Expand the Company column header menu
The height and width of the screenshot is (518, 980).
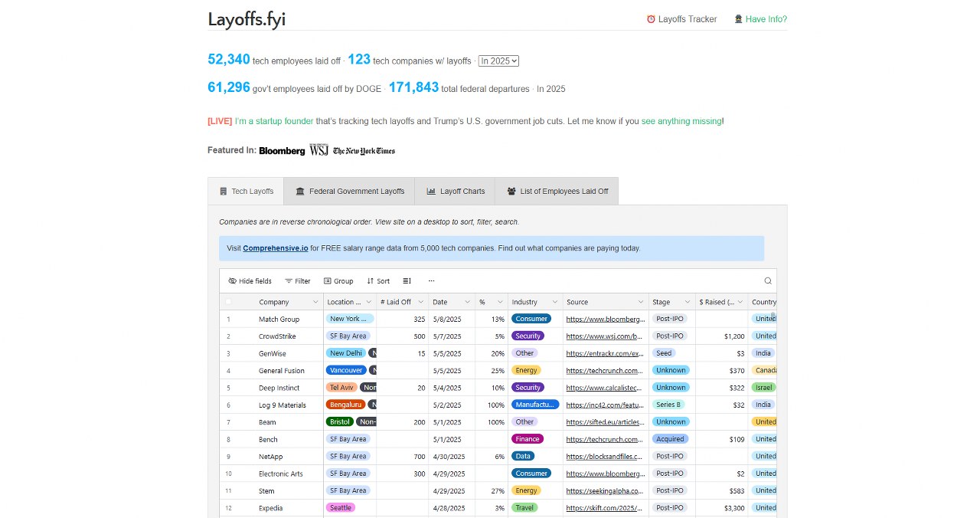[x=316, y=302]
